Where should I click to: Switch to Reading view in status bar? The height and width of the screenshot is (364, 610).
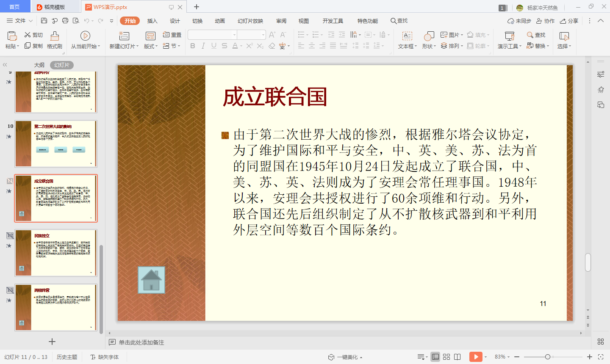(457, 357)
